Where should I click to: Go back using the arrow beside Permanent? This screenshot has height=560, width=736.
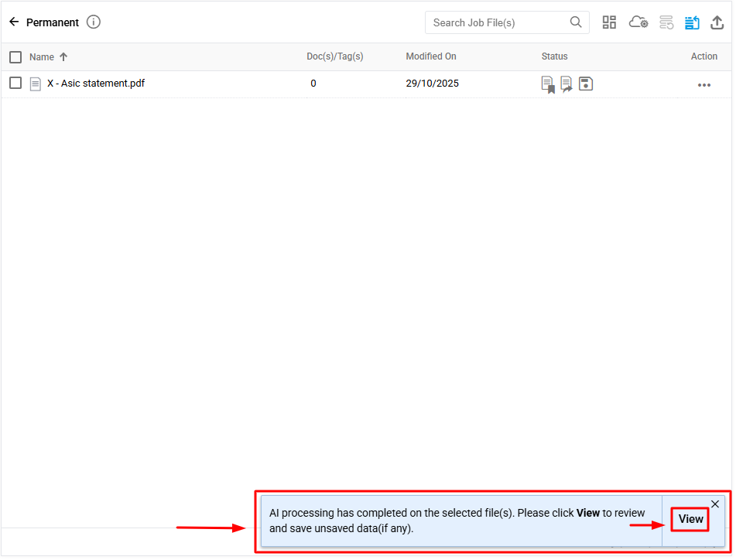pos(14,22)
